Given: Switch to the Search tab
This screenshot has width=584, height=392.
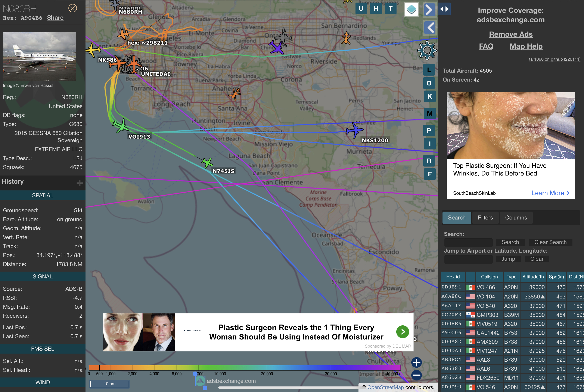Looking at the screenshot, I should point(457,218).
